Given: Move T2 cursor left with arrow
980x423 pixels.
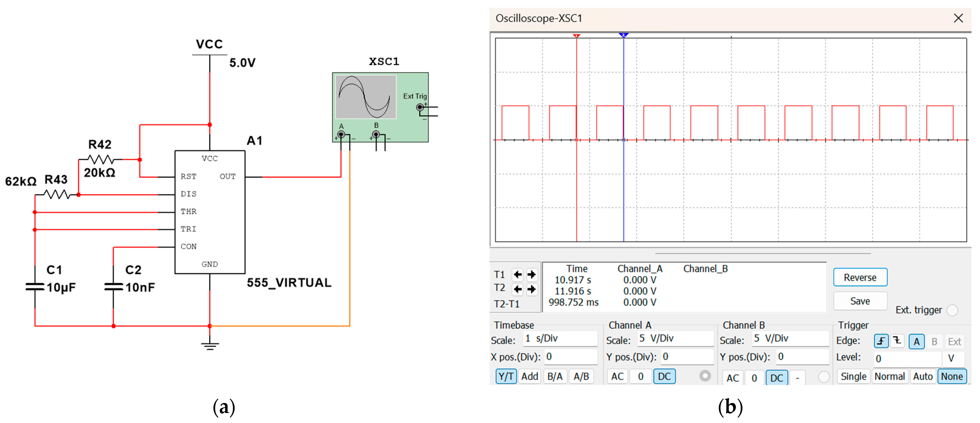Looking at the screenshot, I should pyautogui.click(x=517, y=289).
